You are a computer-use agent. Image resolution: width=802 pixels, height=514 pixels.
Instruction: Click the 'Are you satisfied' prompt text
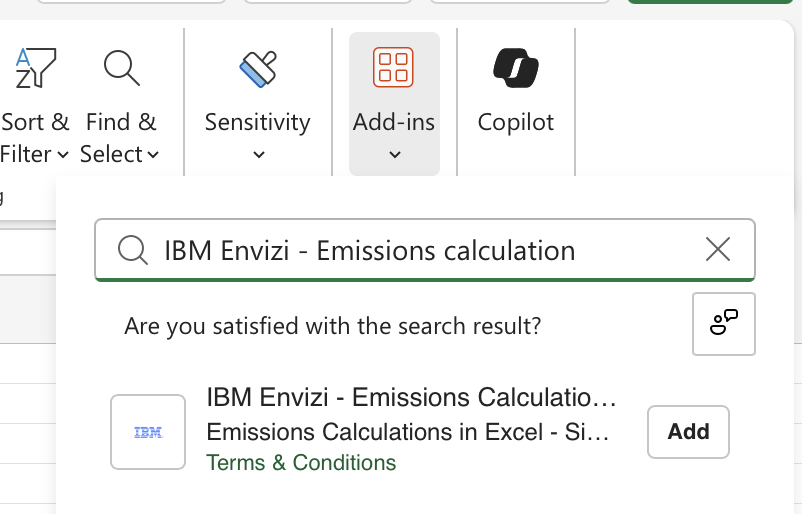point(332,326)
